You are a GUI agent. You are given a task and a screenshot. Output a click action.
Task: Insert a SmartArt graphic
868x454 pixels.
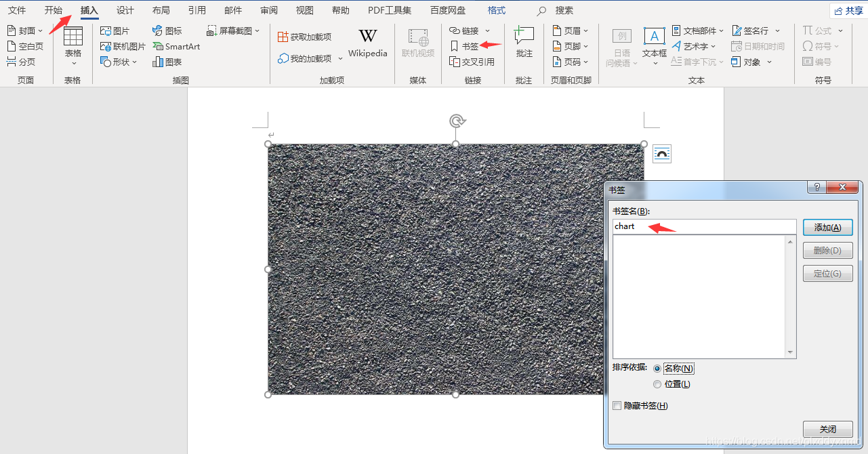point(176,47)
